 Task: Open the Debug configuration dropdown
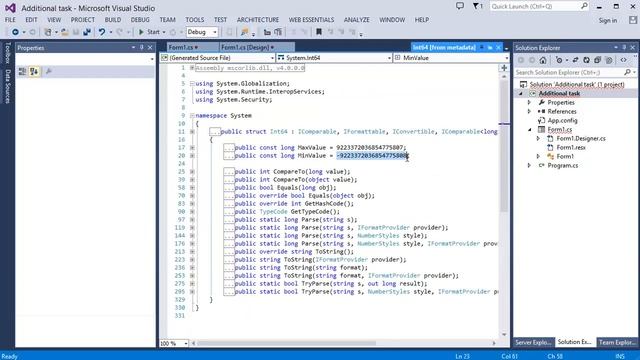202,32
